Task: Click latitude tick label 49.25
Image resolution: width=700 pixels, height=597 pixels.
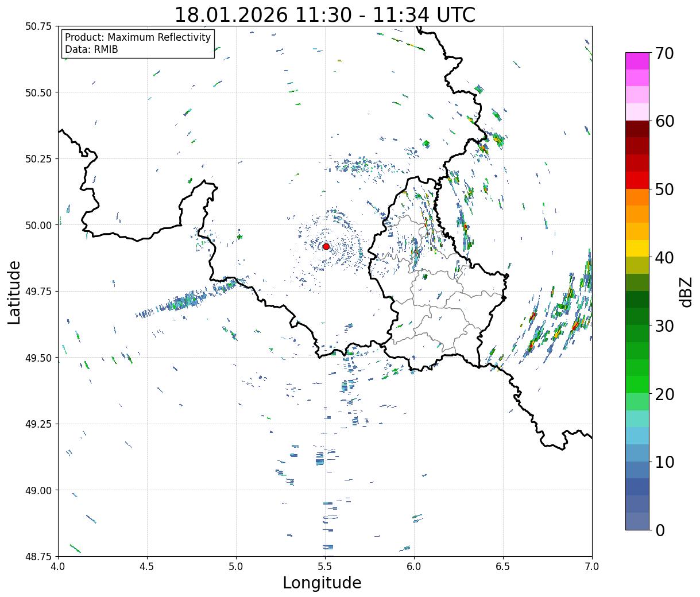Action: 38,424
